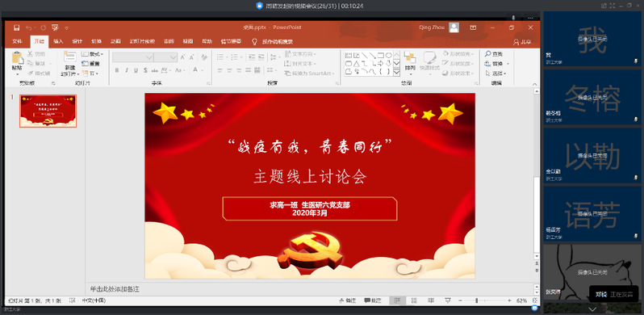
Task: Start slideshow from status bar icon
Action: point(448,300)
